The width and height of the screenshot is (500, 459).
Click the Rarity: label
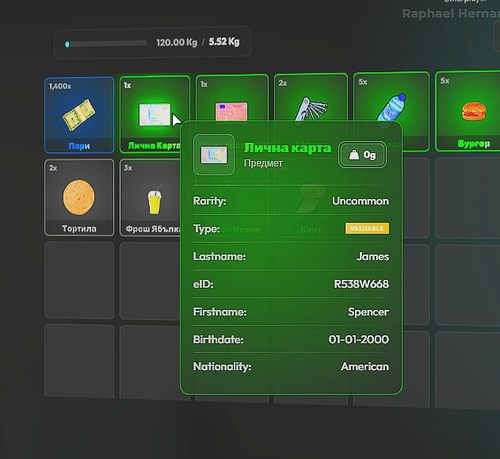(x=210, y=201)
